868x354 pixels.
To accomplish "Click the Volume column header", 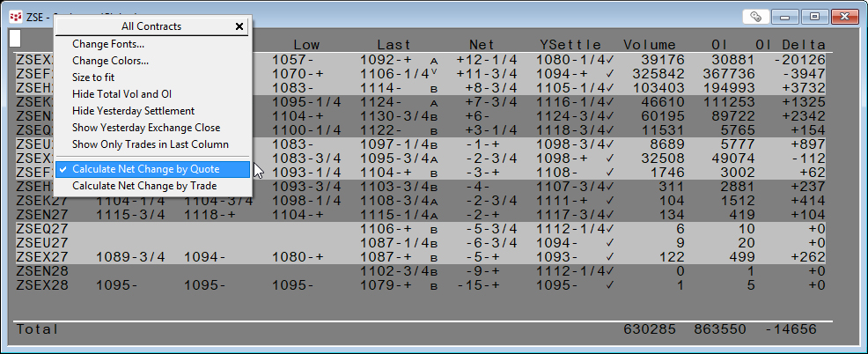I will click(649, 45).
